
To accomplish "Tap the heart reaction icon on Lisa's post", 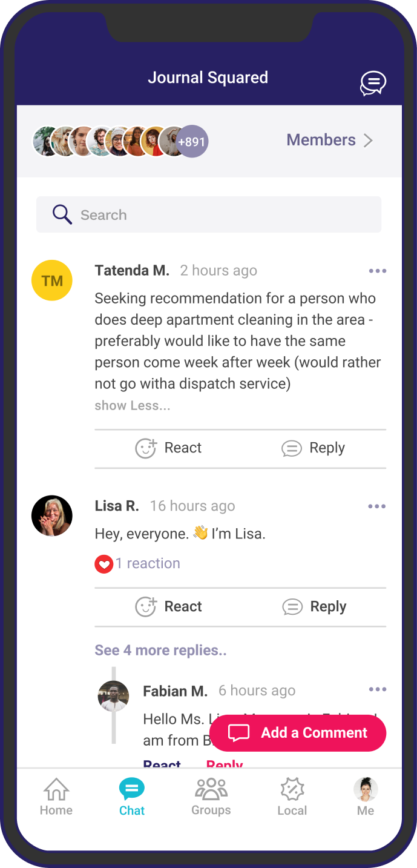I will [x=104, y=564].
